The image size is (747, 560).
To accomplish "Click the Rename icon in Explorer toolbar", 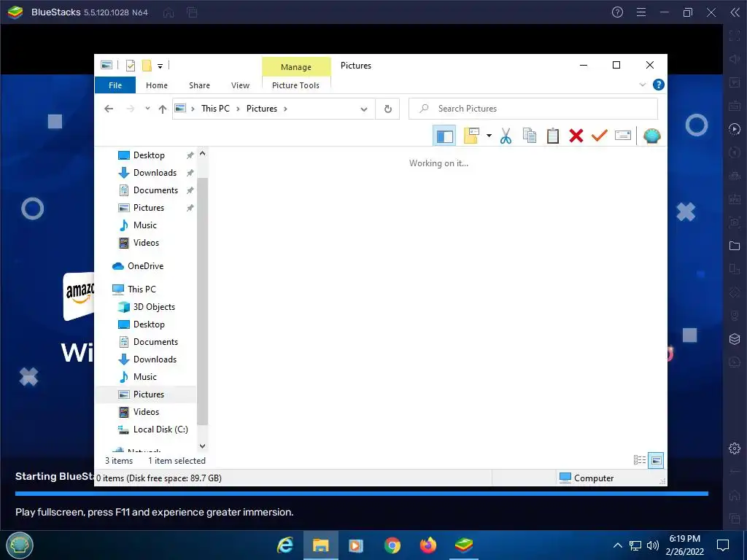I will tap(623, 136).
